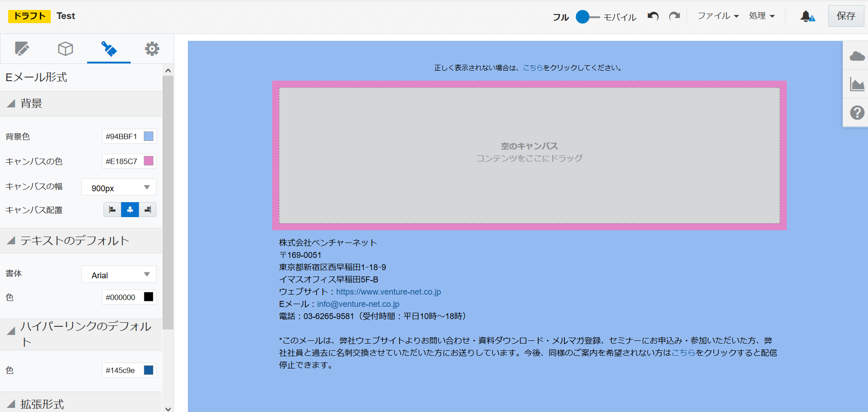Click the 電話：03-6265-9581 line

[x=373, y=316]
